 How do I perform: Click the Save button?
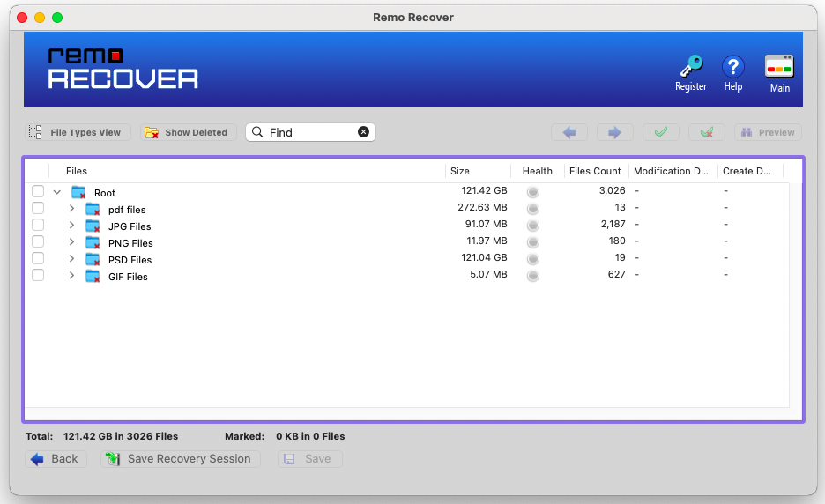point(310,459)
